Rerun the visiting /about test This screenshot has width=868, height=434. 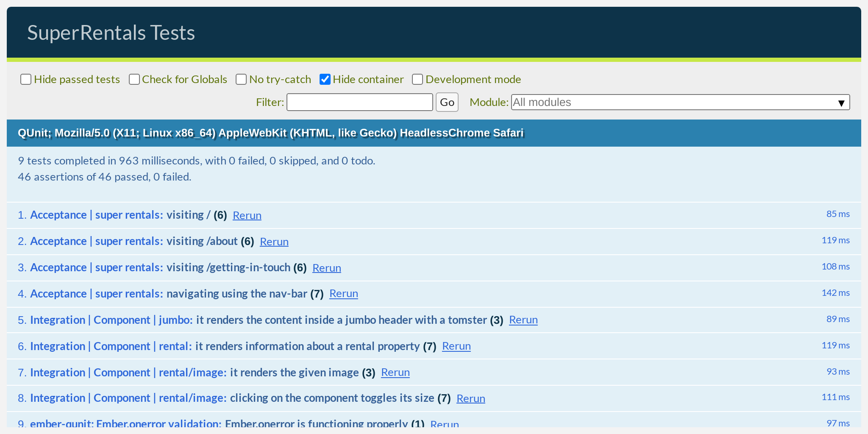click(274, 242)
